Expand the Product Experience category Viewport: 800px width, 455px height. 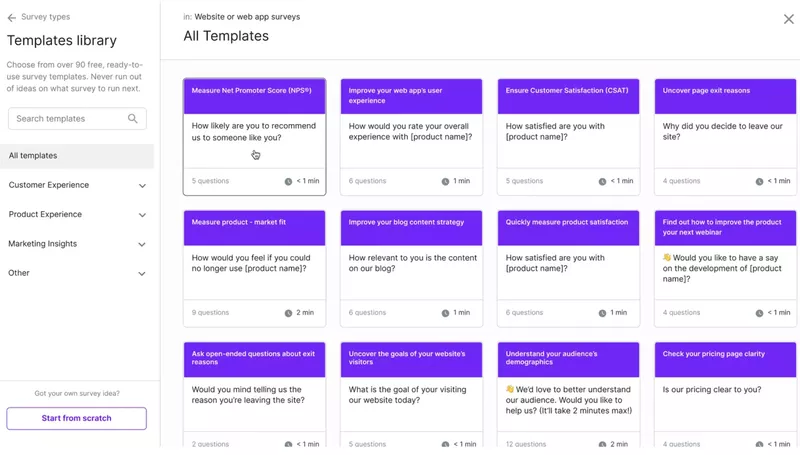tap(142, 215)
